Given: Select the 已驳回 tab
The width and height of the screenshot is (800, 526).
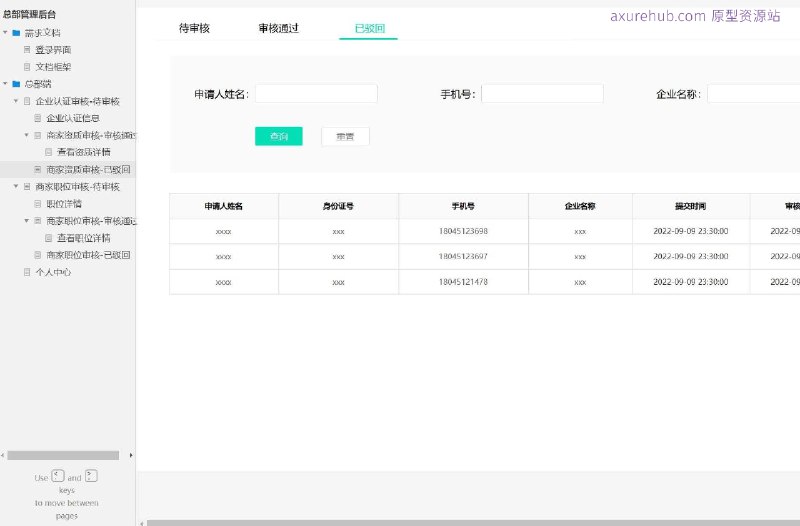Looking at the screenshot, I should pyautogui.click(x=369, y=29).
